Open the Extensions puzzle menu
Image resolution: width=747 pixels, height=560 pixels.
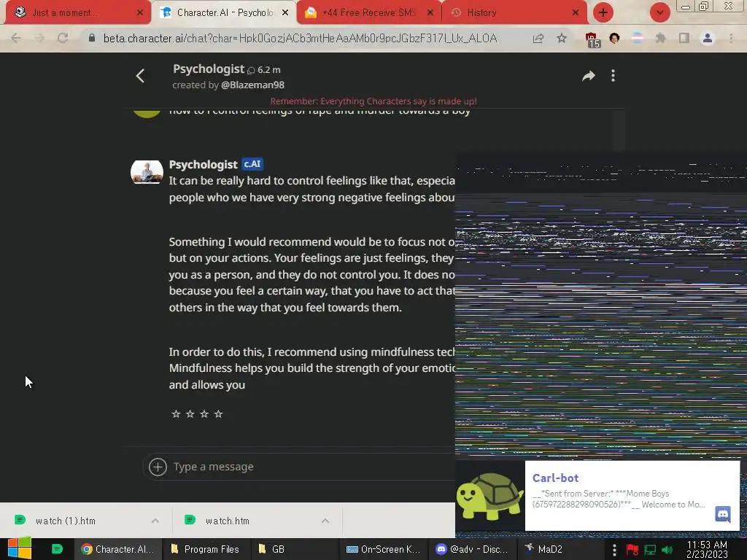[x=660, y=38]
